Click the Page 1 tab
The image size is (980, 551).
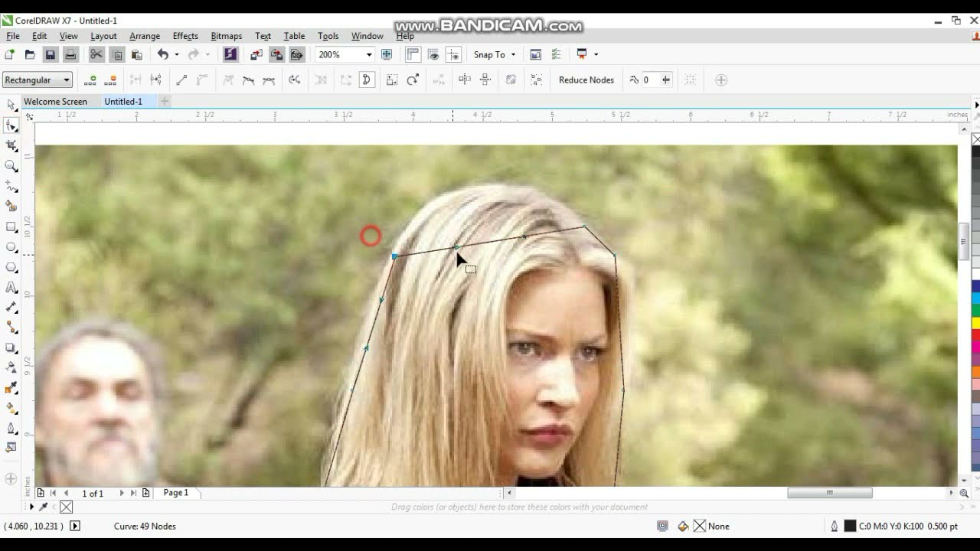pos(175,493)
